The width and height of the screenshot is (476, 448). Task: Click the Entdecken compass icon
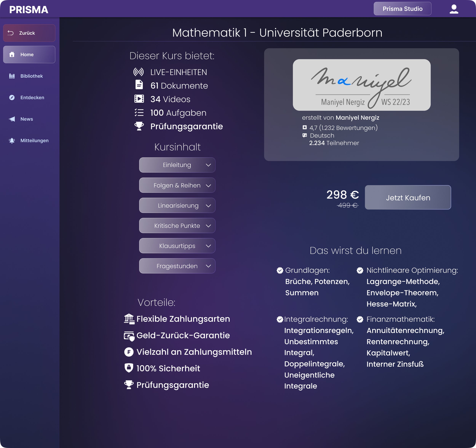coord(12,98)
